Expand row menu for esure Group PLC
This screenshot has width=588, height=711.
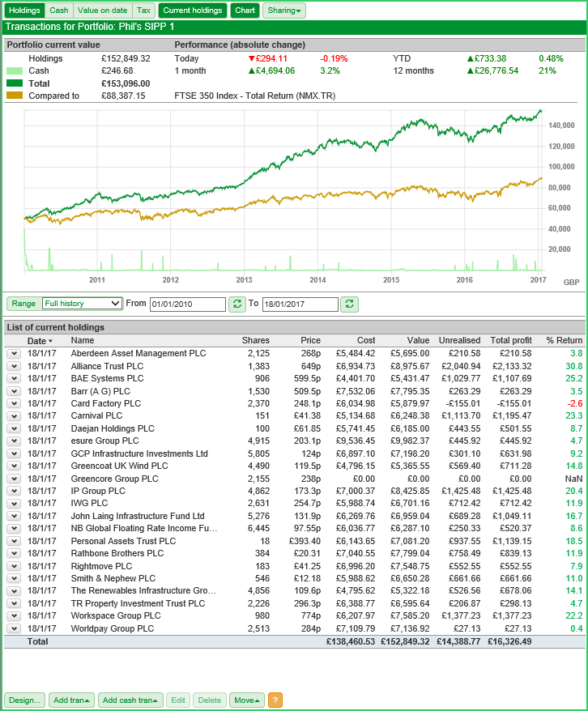pos(14,441)
